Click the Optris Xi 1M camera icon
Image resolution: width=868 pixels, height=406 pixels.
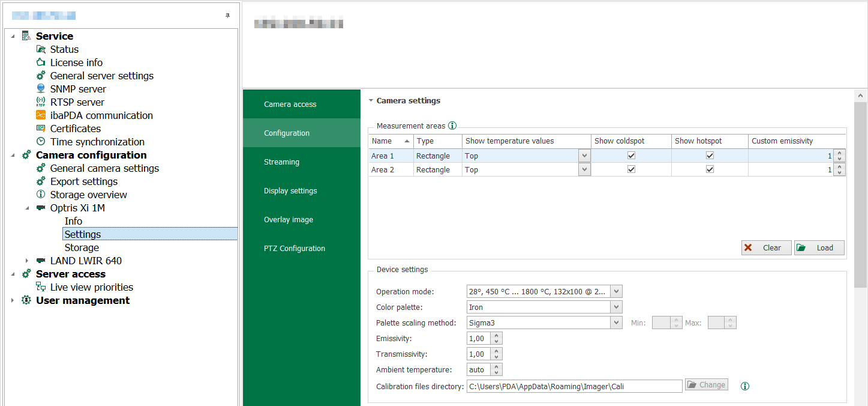(x=41, y=208)
